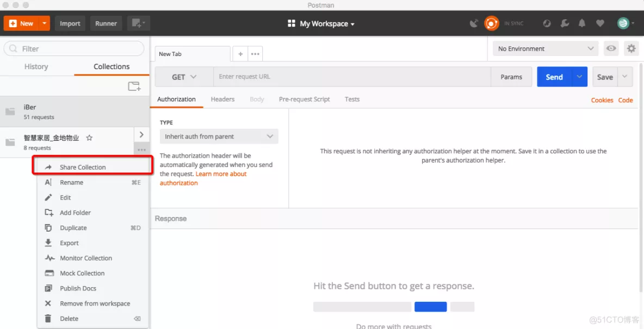Open the Tests tab
Screen dimensions: 644x329
click(x=352, y=100)
